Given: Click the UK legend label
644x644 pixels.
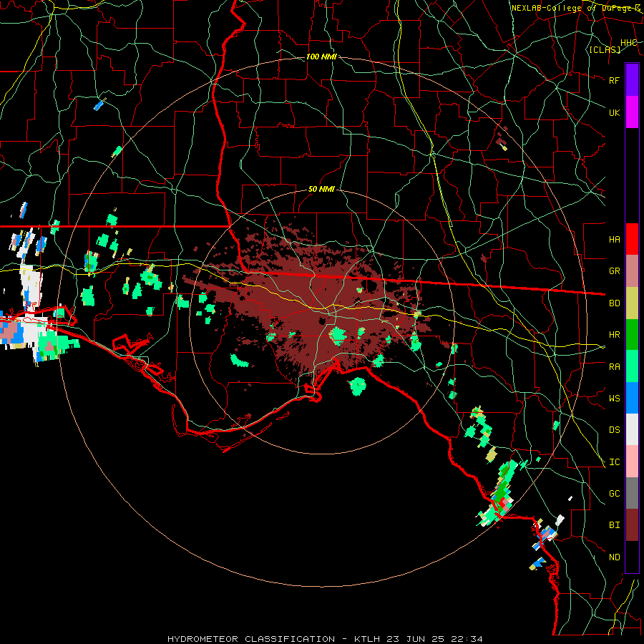Looking at the screenshot, I should (x=614, y=112).
